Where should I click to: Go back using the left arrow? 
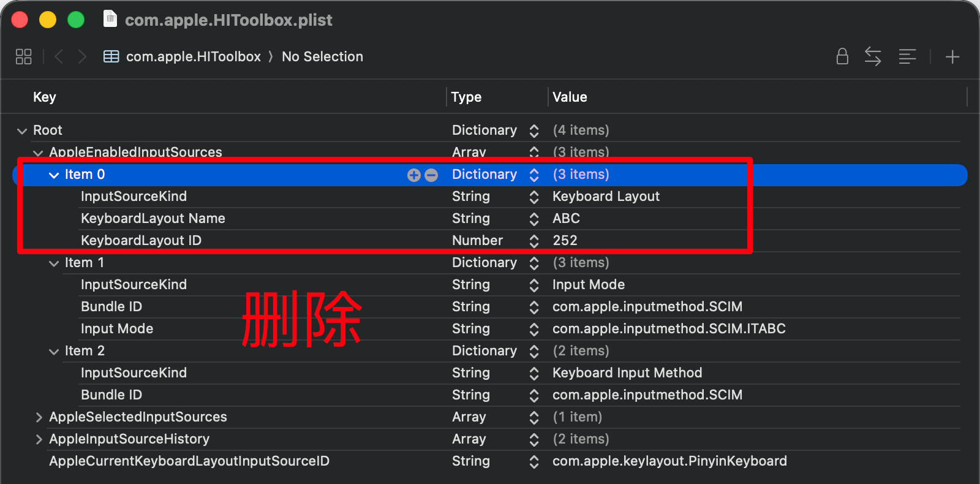59,57
